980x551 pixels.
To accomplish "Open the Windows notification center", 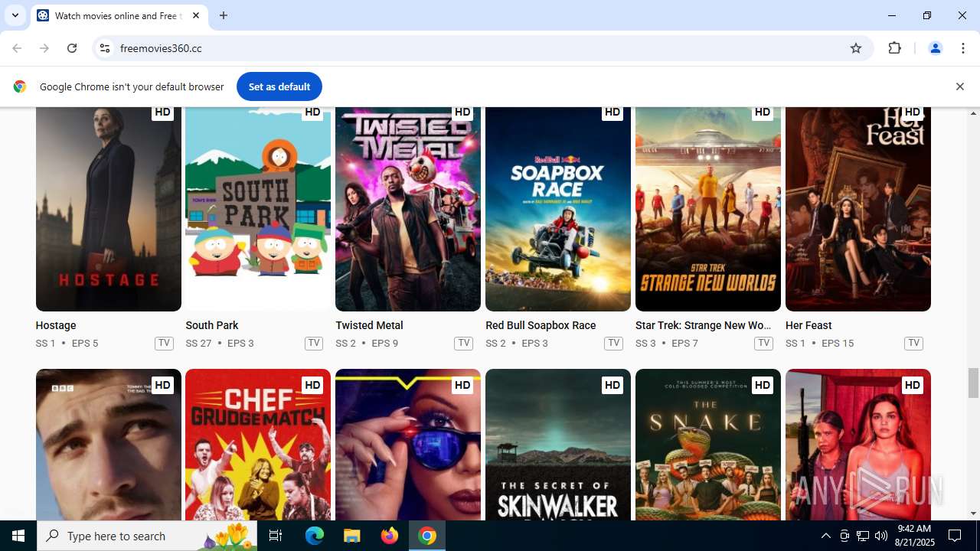I will [x=955, y=536].
